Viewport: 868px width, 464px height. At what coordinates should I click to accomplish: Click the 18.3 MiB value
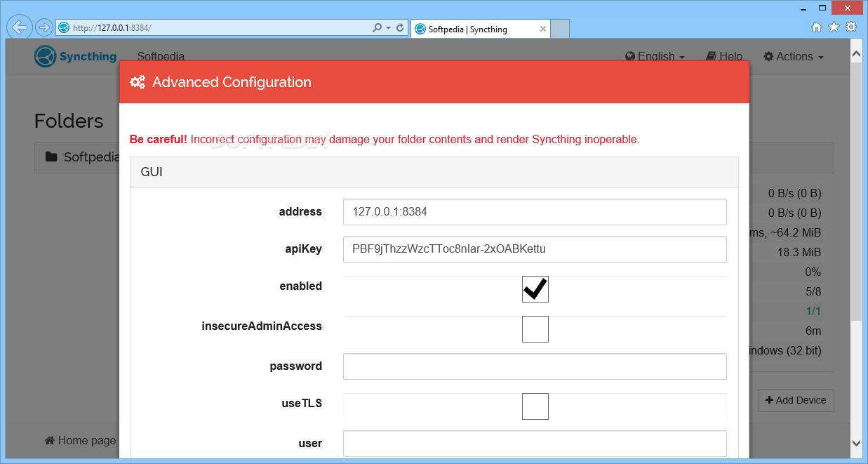tap(799, 252)
